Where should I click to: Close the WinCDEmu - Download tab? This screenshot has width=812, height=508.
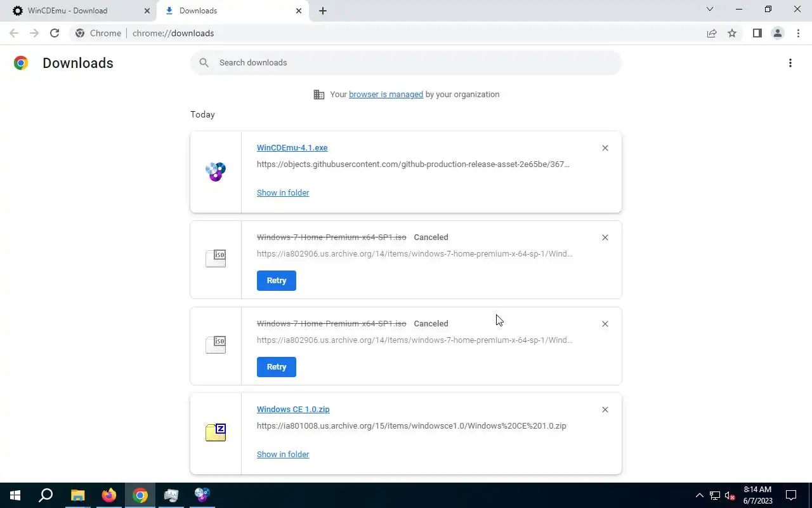click(147, 11)
